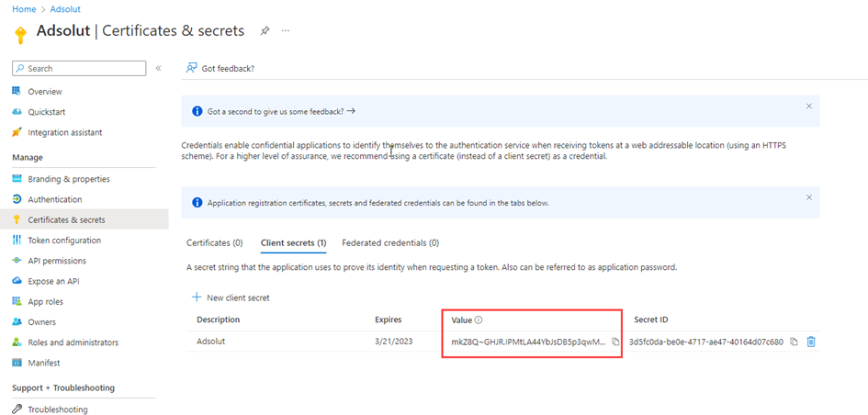Select the Client secrets (1) tab
Image resolution: width=868 pixels, height=415 pixels.
tap(294, 243)
